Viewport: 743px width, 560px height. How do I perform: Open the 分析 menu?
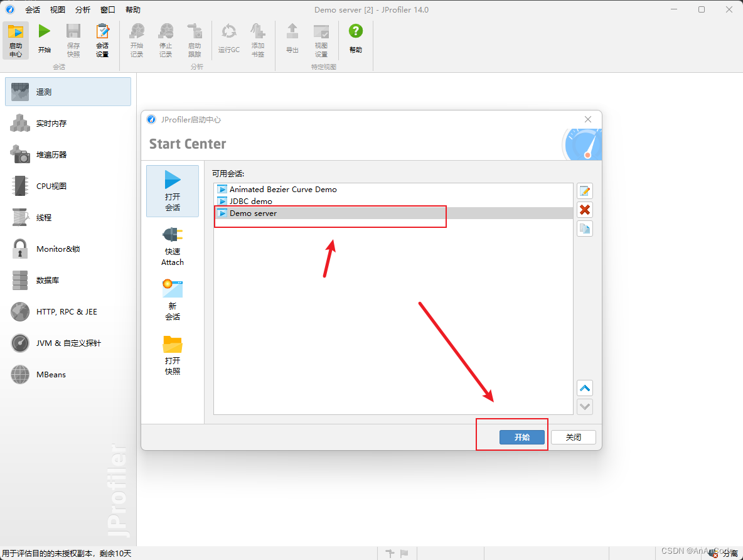(83, 9)
